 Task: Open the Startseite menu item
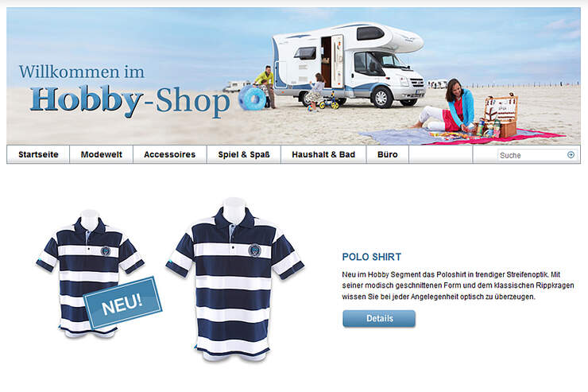tap(38, 154)
